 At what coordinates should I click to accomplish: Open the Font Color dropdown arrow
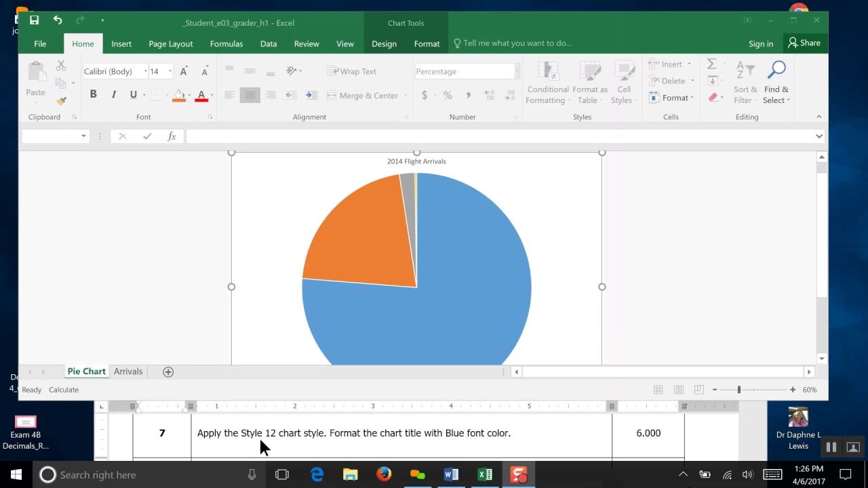coord(212,95)
